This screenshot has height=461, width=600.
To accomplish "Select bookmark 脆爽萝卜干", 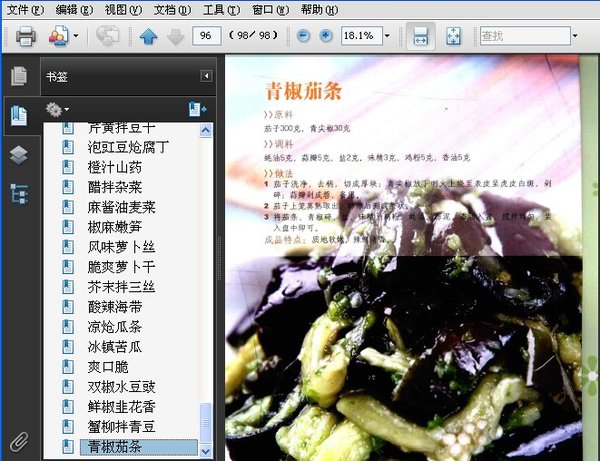I will 121,267.
